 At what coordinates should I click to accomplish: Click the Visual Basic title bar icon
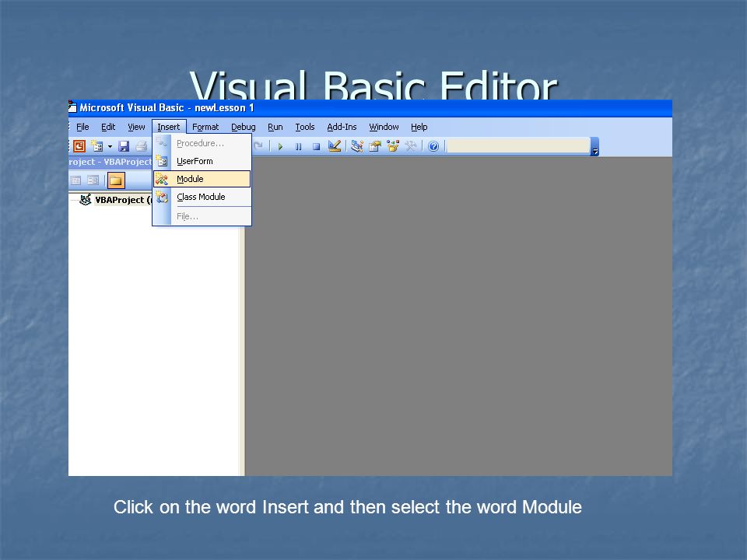click(72, 107)
